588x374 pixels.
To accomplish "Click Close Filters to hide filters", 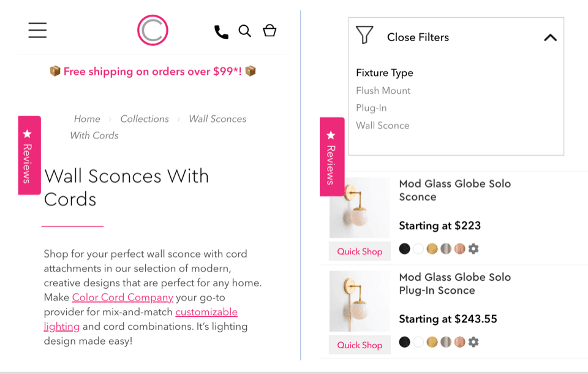I will click(417, 37).
